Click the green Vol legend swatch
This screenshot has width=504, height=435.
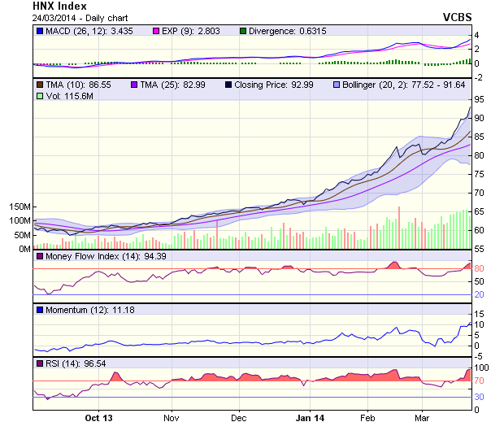[39, 96]
